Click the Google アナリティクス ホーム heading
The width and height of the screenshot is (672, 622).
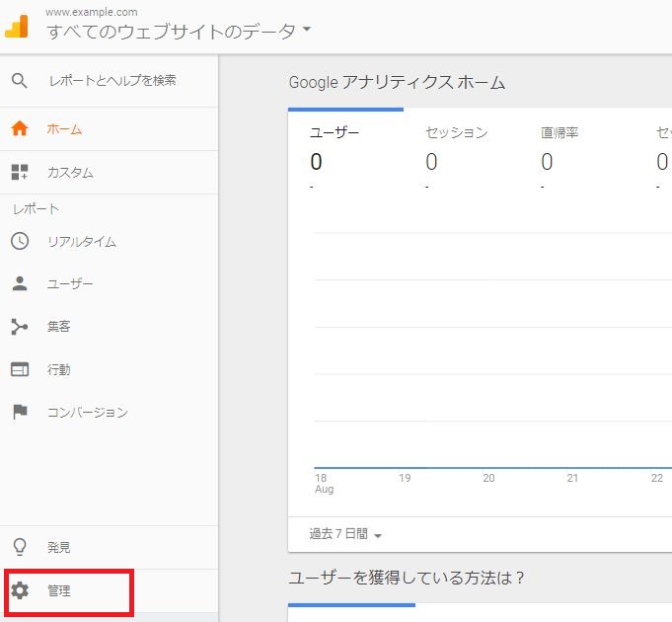397,82
